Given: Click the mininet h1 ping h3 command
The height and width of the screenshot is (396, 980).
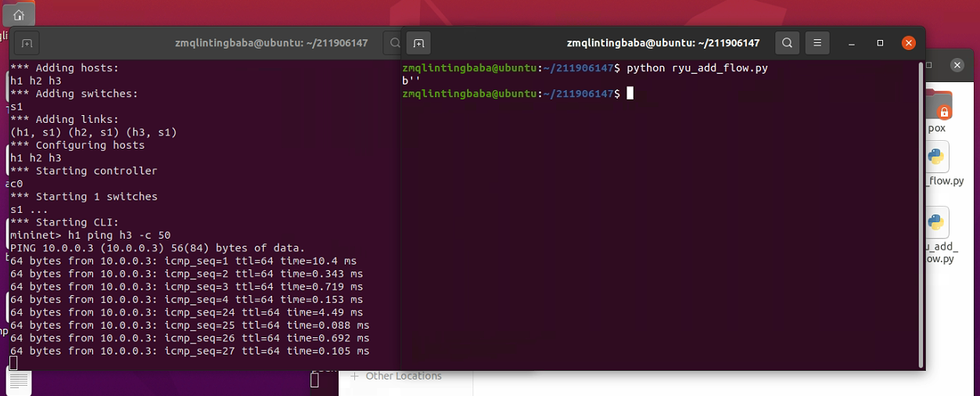Looking at the screenshot, I should point(90,235).
